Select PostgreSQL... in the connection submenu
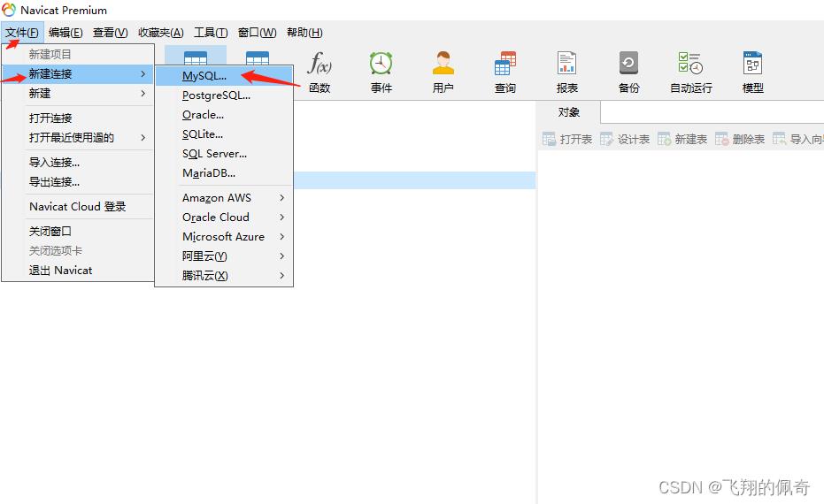The height and width of the screenshot is (504, 824). point(216,95)
